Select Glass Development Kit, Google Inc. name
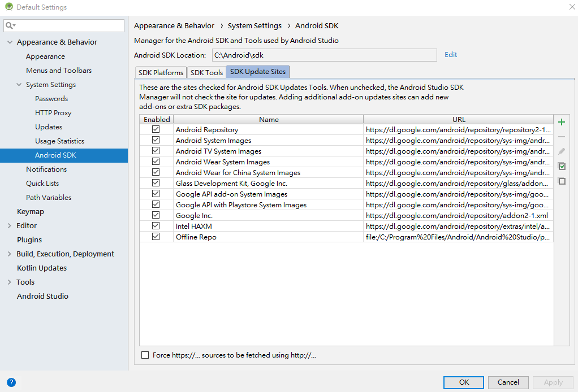 [268, 184]
